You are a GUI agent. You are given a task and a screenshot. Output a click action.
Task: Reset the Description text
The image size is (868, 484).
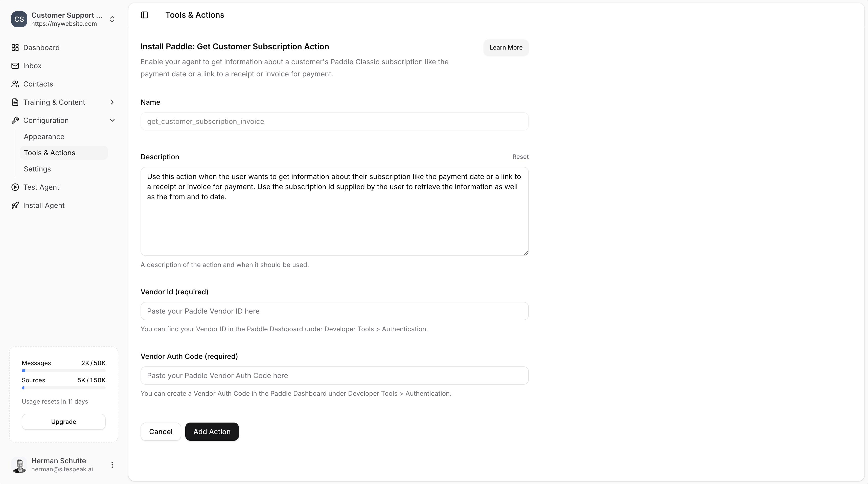(520, 157)
